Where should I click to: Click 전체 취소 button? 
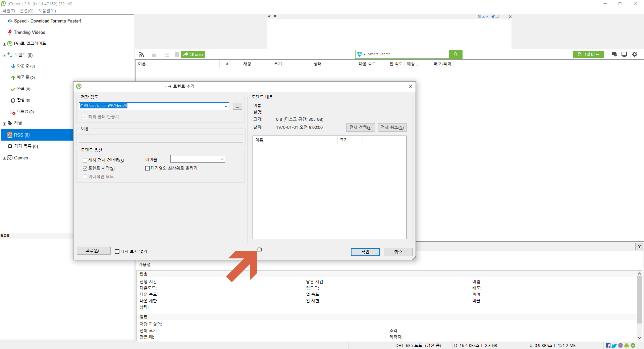pos(392,128)
